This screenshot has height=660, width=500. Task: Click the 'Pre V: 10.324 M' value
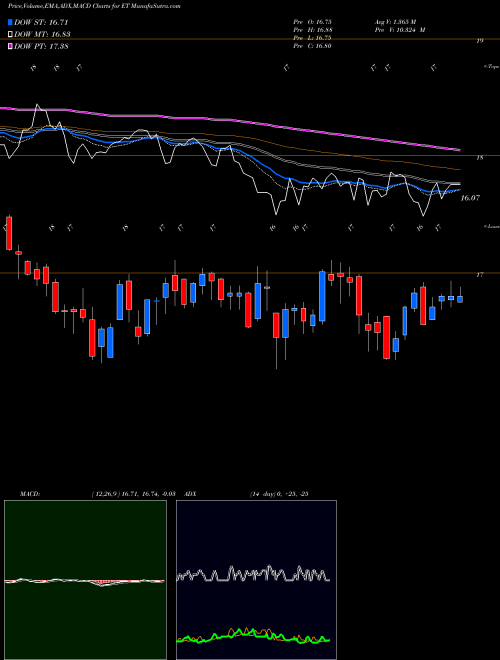(x=399, y=30)
